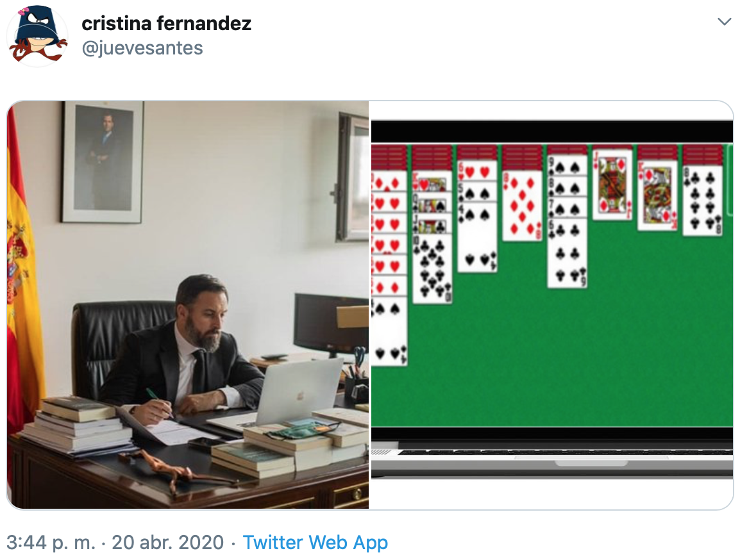This screenshot has height=560, width=740.
Task: Select the Jack of diamonds card
Action: [612, 185]
